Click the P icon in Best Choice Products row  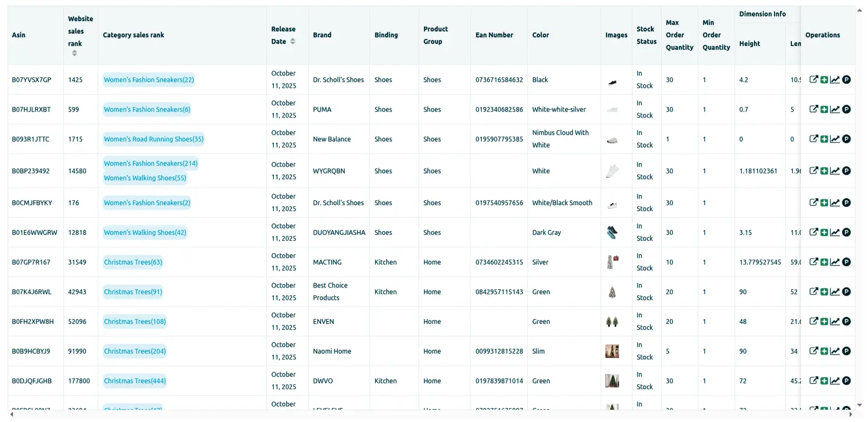[846, 292]
